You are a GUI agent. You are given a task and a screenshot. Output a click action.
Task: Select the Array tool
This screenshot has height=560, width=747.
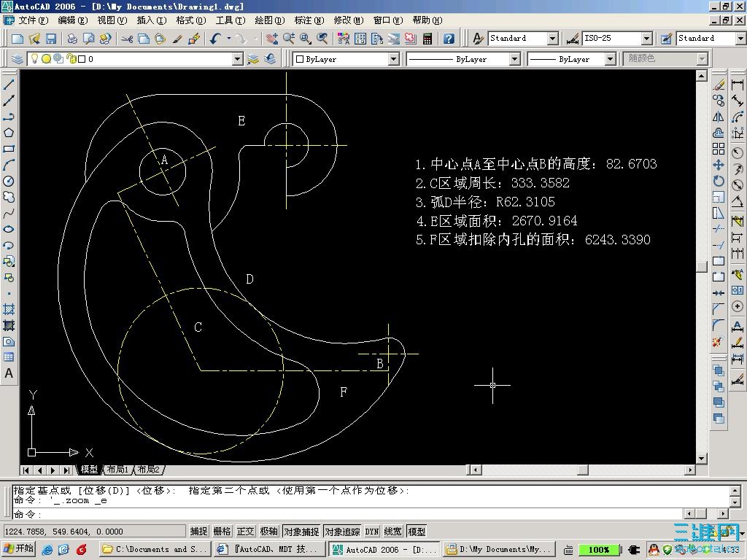pos(719,149)
